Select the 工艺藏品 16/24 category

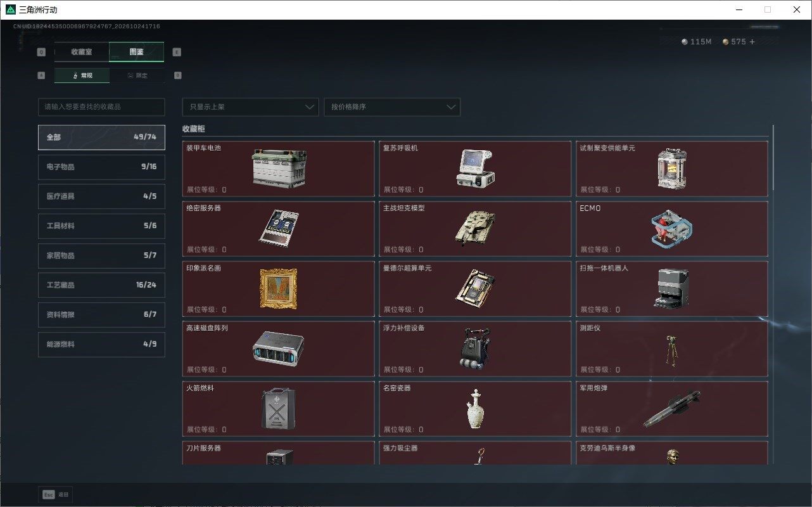click(101, 285)
